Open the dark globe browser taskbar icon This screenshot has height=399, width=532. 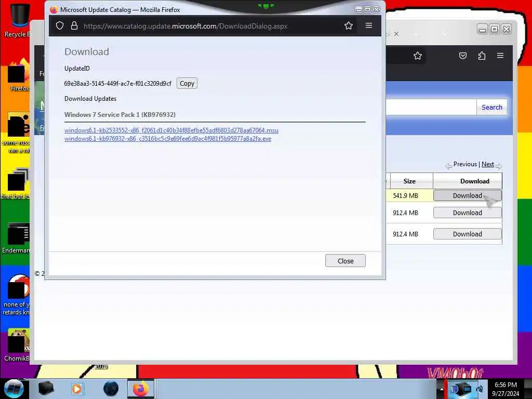(111, 389)
